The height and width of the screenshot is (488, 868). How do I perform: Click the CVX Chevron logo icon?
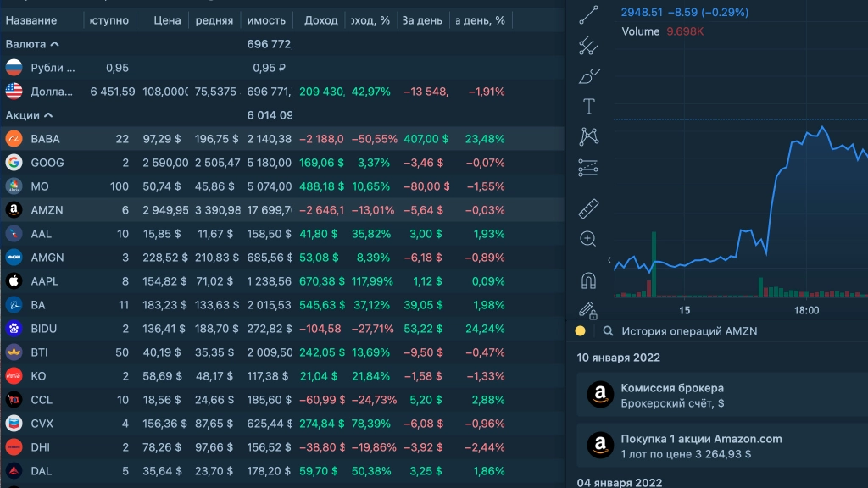pyautogui.click(x=14, y=424)
